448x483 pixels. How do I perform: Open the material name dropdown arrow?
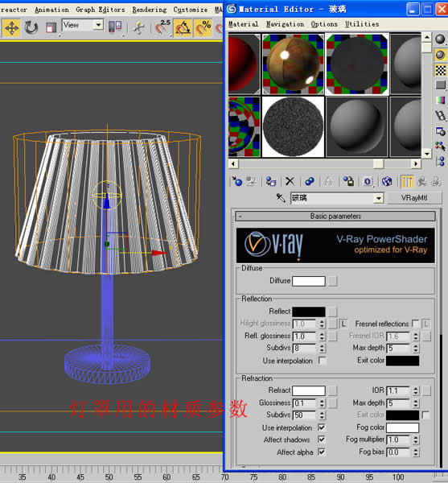pyautogui.click(x=379, y=198)
